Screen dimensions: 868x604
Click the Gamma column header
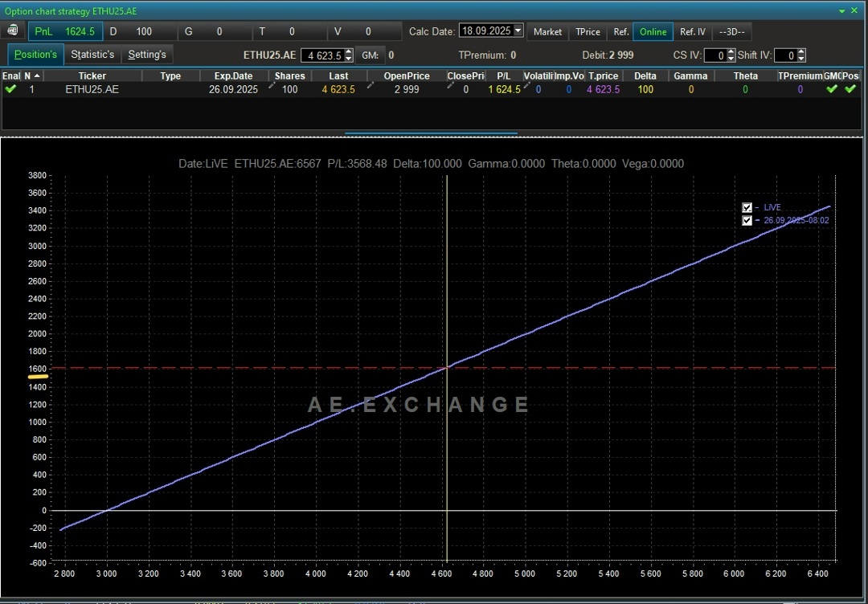[x=691, y=75]
